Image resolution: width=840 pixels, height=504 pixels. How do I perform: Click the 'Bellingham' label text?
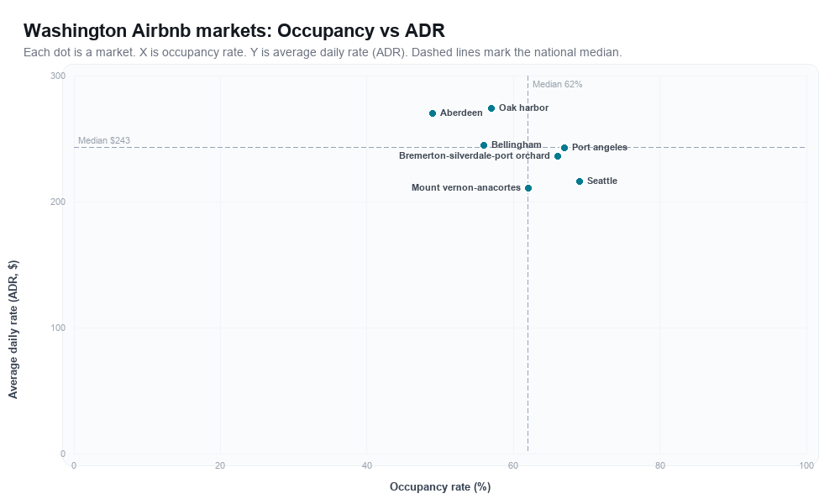(x=516, y=144)
